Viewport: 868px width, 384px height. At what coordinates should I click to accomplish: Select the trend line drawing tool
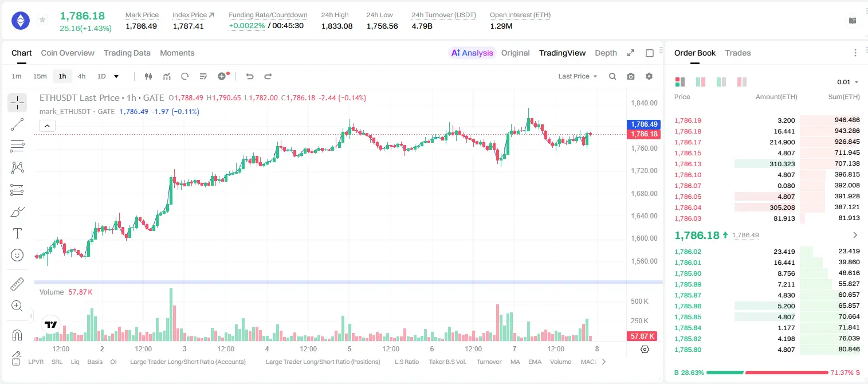pos(17,124)
